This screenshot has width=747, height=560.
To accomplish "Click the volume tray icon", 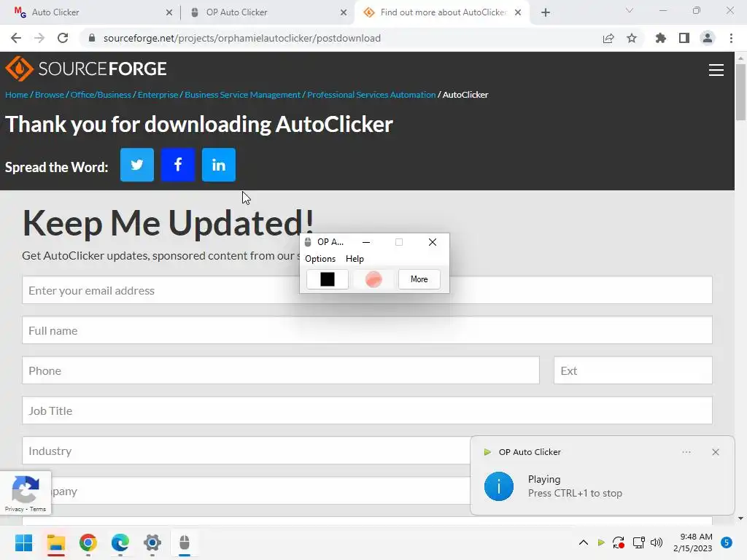I will click(657, 542).
